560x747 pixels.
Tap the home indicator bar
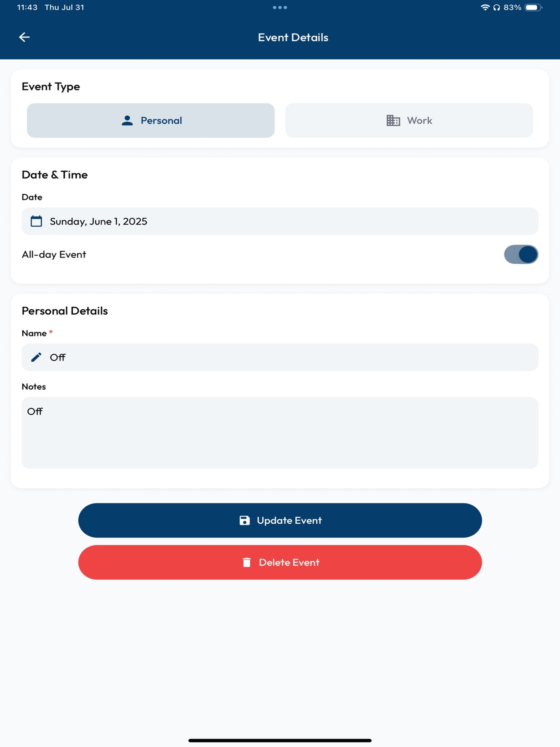[x=280, y=741]
